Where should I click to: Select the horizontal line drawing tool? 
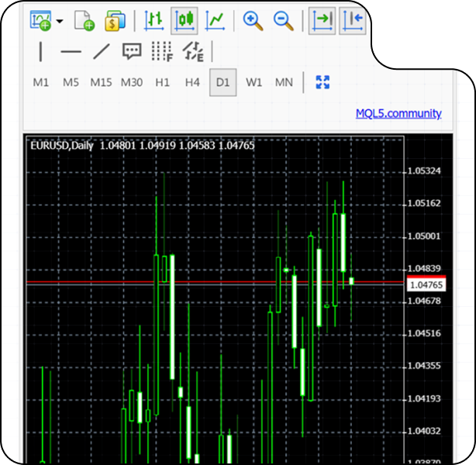pyautogui.click(x=71, y=52)
